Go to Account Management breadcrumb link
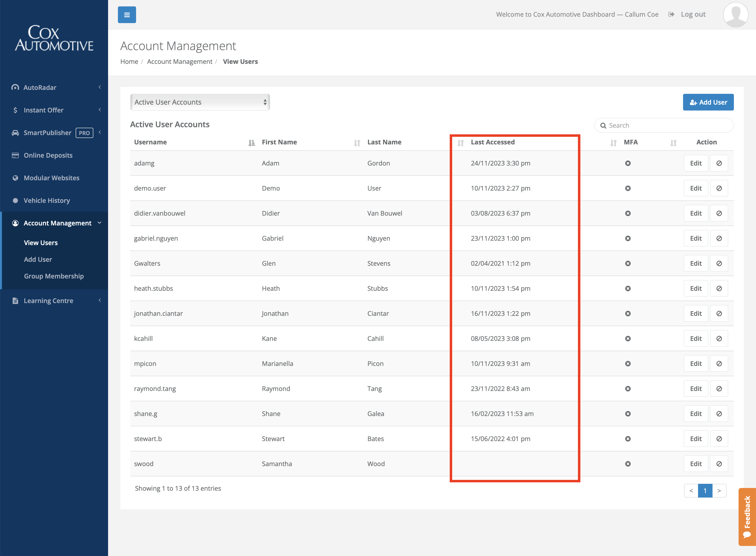 180,62
